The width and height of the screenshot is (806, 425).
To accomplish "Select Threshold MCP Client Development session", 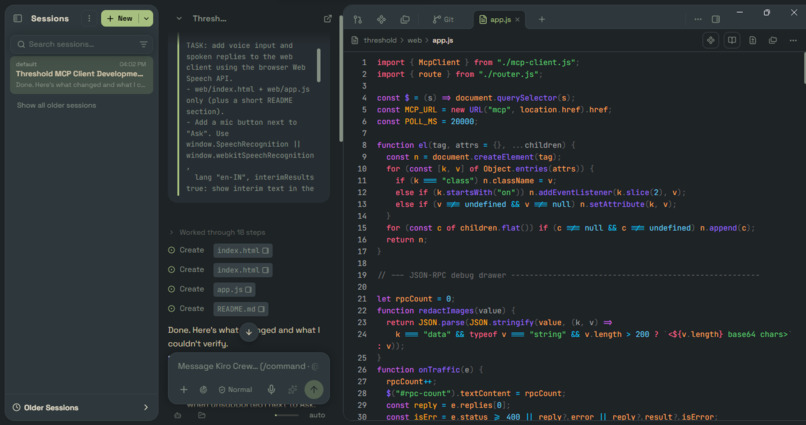I will click(x=81, y=75).
